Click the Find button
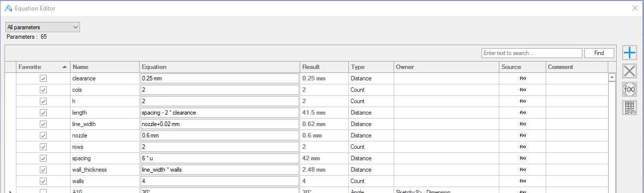644x193 pixels. (599, 53)
